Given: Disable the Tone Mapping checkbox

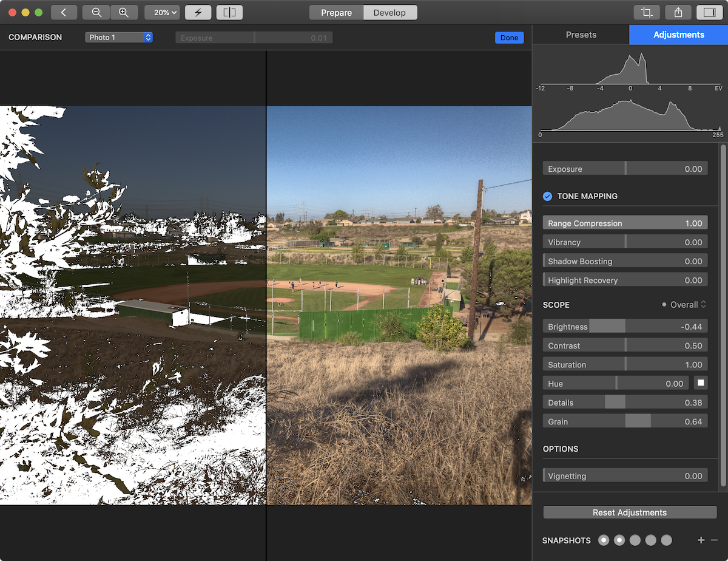Looking at the screenshot, I should click(547, 196).
